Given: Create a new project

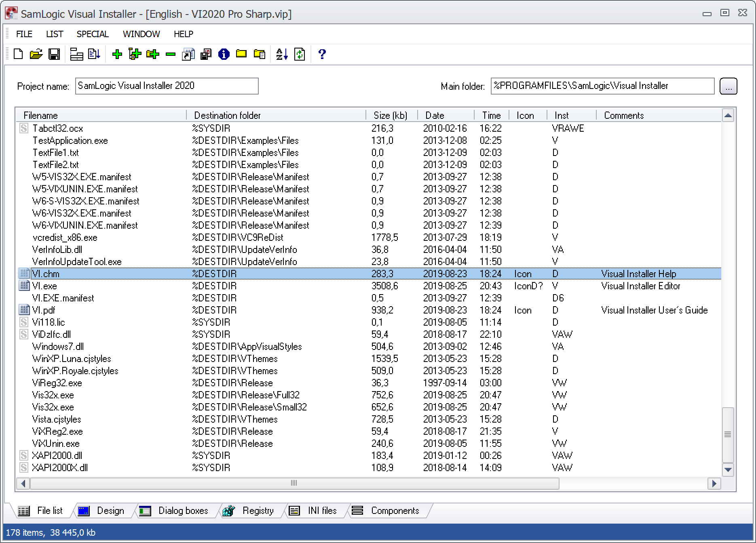Looking at the screenshot, I should [18, 54].
